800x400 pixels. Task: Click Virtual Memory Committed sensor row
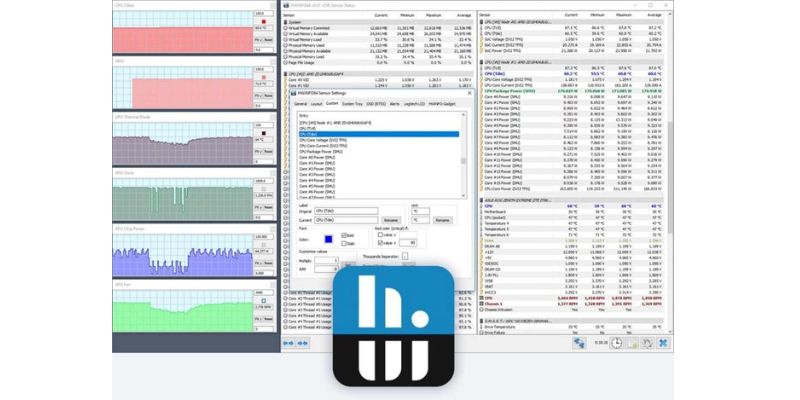(379, 28)
